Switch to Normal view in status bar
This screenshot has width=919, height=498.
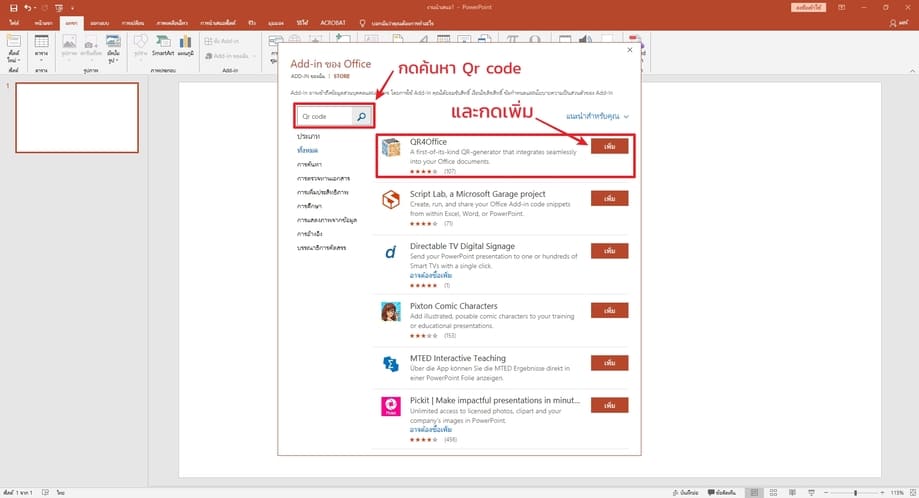(754, 493)
